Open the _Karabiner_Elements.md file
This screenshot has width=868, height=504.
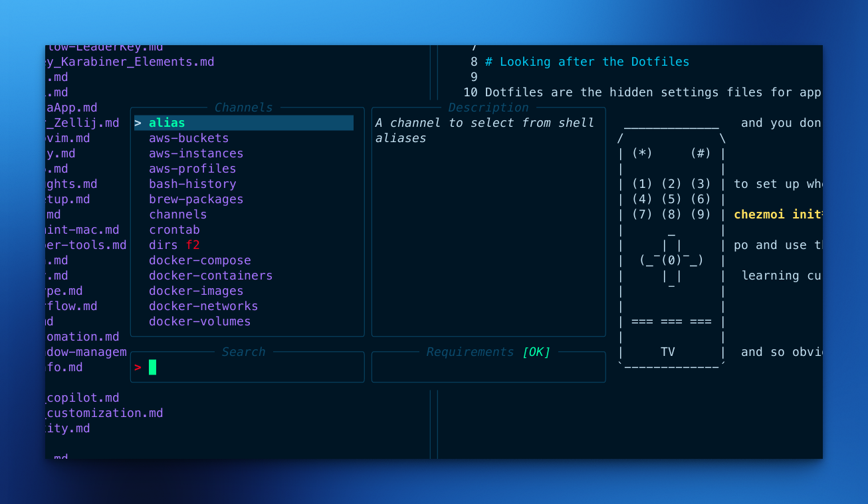point(130,62)
